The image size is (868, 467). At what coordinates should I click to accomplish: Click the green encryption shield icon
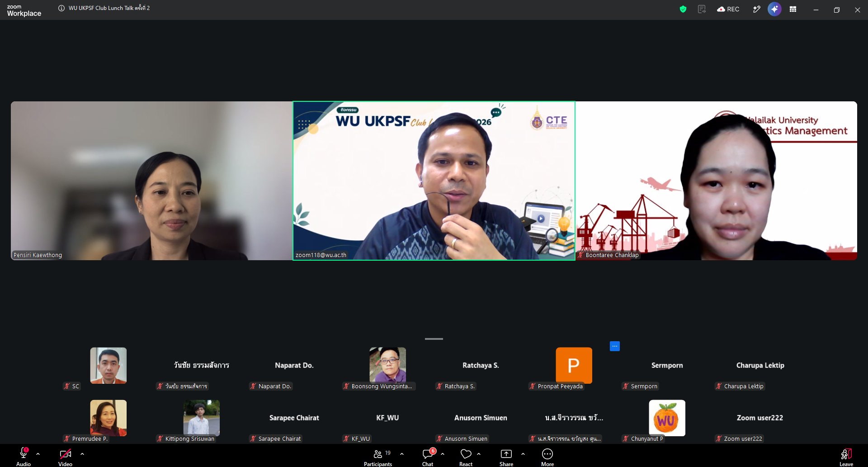(683, 9)
